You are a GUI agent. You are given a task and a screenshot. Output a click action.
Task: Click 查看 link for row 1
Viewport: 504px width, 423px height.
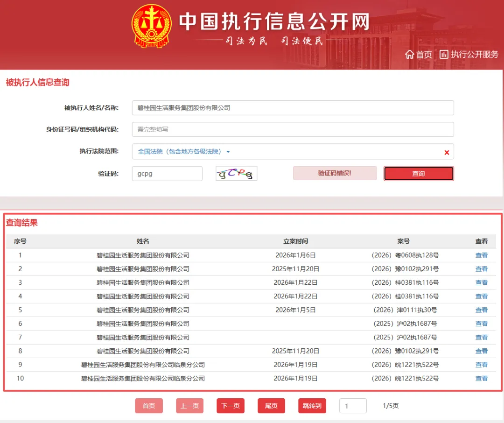(x=482, y=255)
